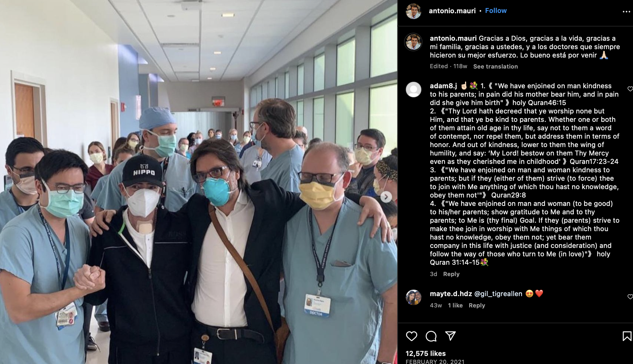
Task: Open comment field via speech bubble icon
Action: pyautogui.click(x=431, y=336)
